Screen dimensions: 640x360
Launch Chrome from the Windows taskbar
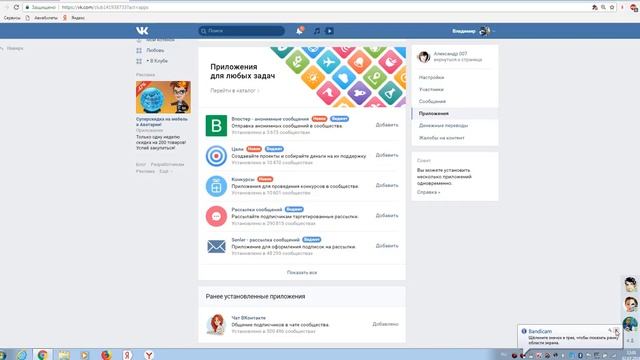42,355
